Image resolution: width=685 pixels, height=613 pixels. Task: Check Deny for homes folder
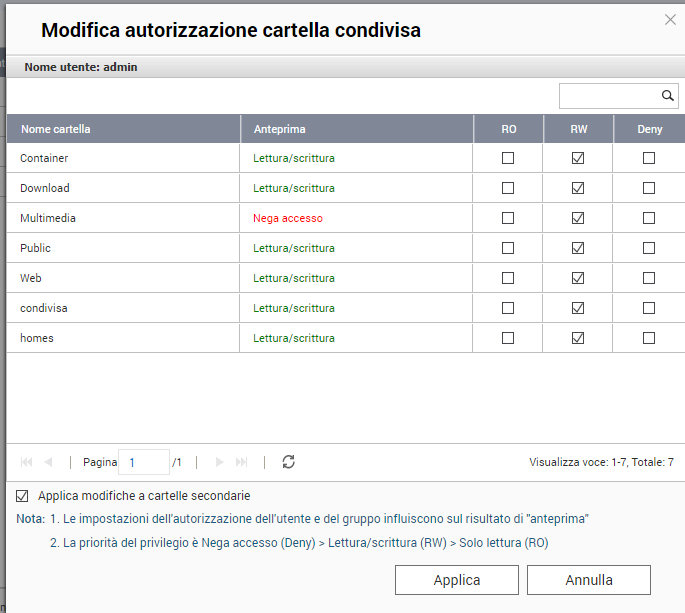(x=649, y=338)
